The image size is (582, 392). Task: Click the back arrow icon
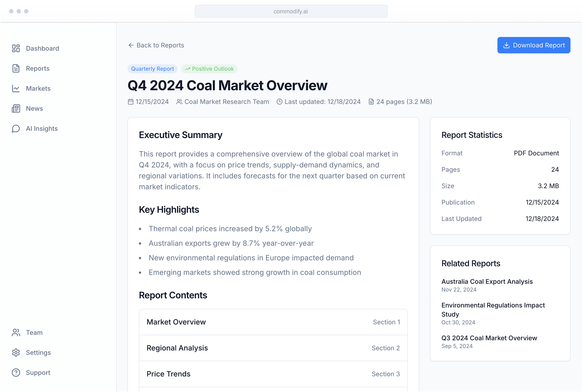(x=131, y=45)
